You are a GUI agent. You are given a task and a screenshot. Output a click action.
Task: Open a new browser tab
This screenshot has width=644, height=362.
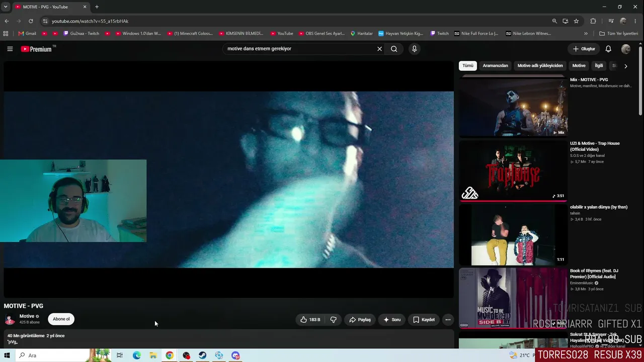[97, 7]
